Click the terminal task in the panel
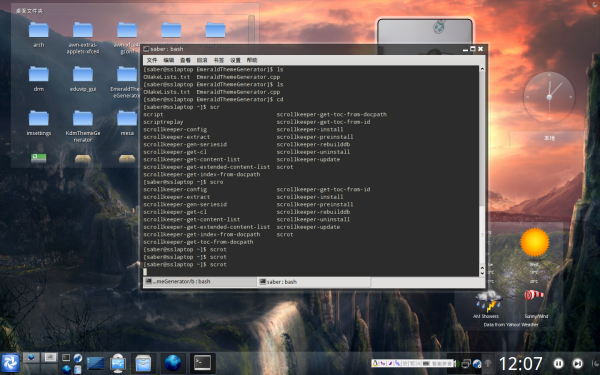Image resolution: width=600 pixels, height=375 pixels. 202,363
